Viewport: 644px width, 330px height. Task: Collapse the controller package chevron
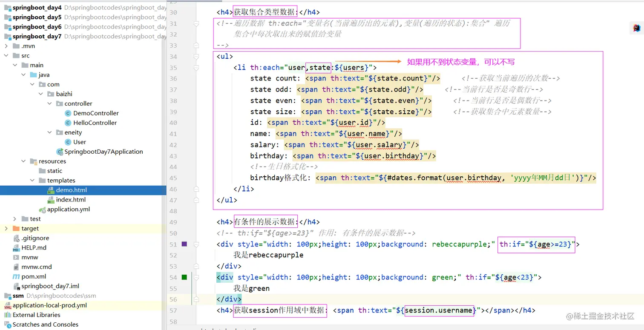point(50,103)
